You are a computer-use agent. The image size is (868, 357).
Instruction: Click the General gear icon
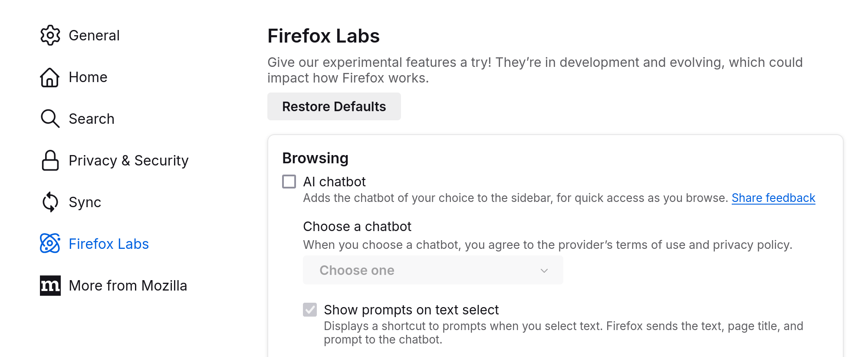(50, 35)
